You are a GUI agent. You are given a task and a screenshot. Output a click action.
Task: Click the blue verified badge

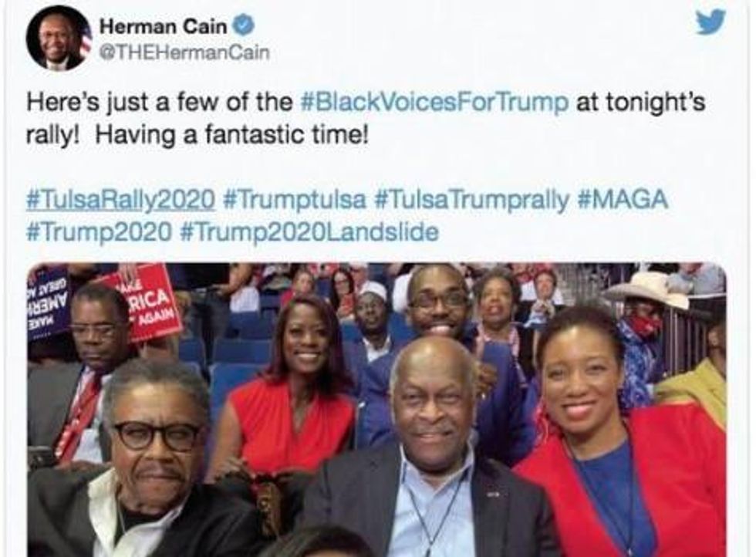(x=244, y=25)
